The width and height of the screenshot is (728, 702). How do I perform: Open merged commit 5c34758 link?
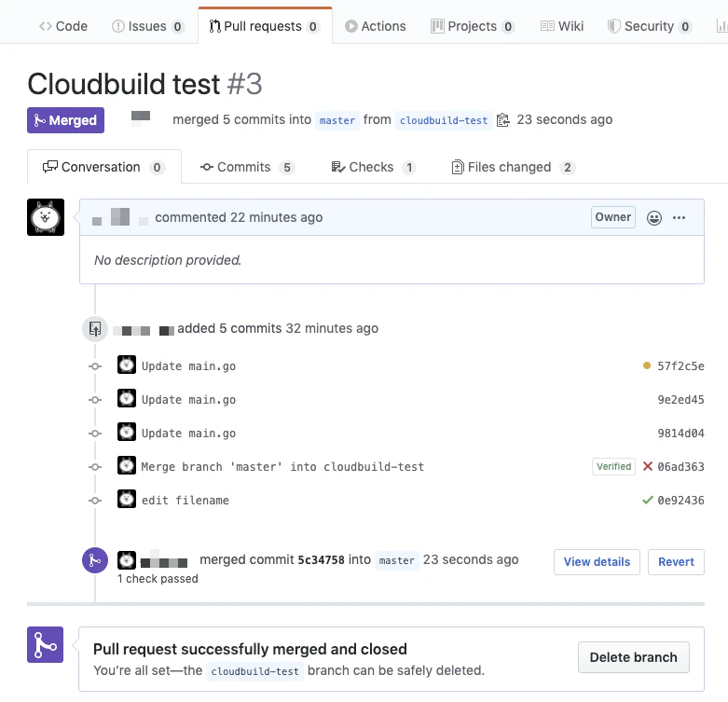[x=322, y=560]
